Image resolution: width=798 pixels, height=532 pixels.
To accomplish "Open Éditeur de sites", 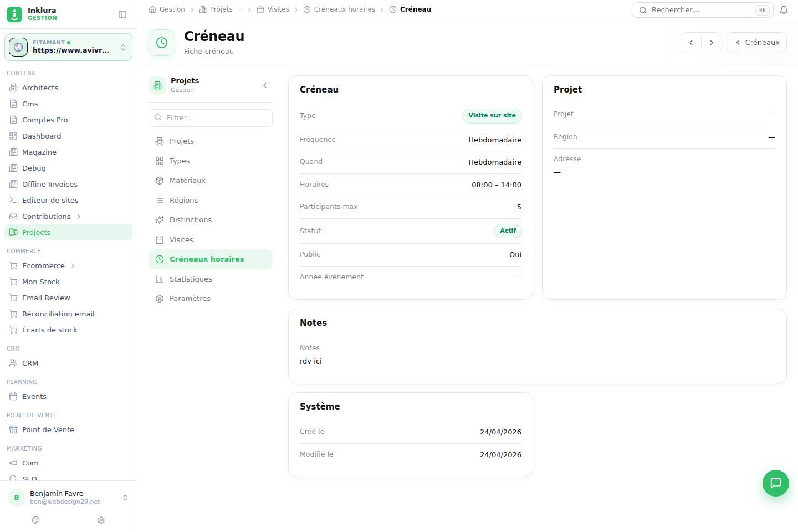I will [x=68, y=200].
